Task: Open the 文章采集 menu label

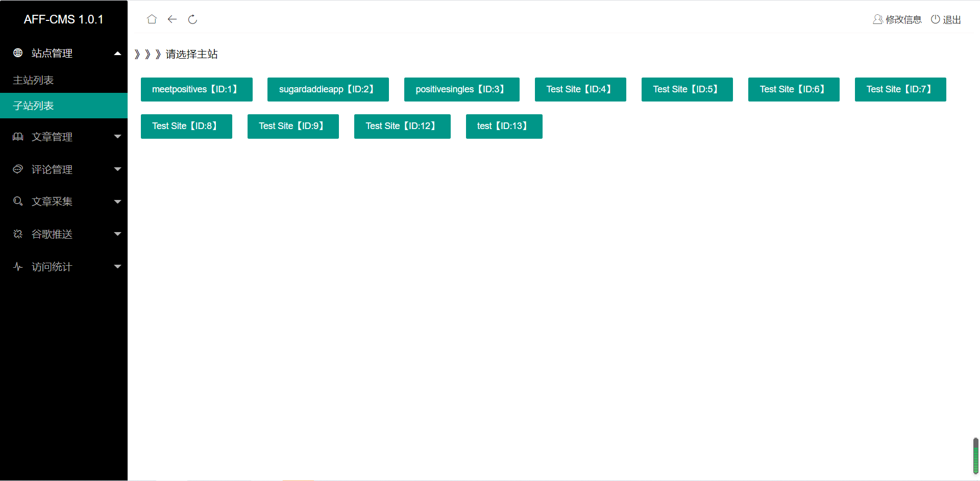Action: (x=52, y=201)
